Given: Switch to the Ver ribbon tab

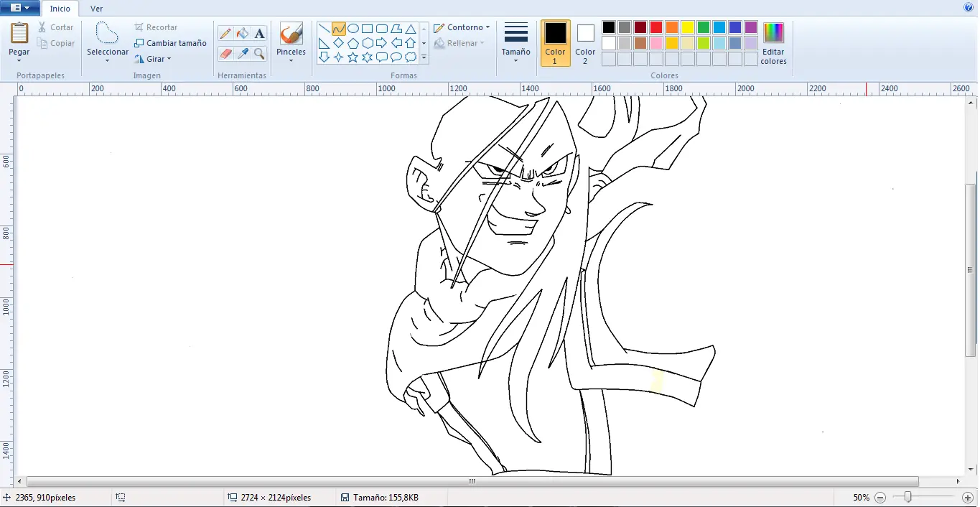Looking at the screenshot, I should [x=96, y=9].
